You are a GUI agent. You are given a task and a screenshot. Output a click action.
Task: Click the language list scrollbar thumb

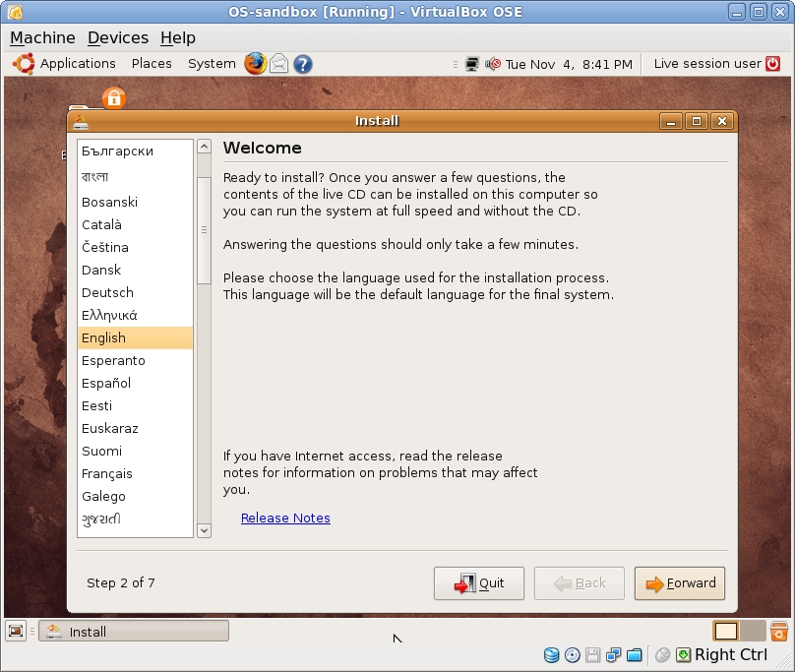[x=204, y=230]
